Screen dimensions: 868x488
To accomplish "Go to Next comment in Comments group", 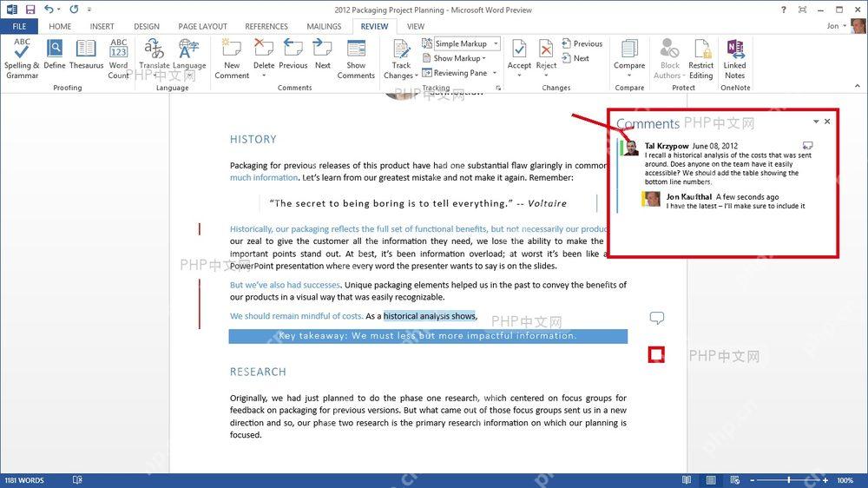I will (323, 55).
